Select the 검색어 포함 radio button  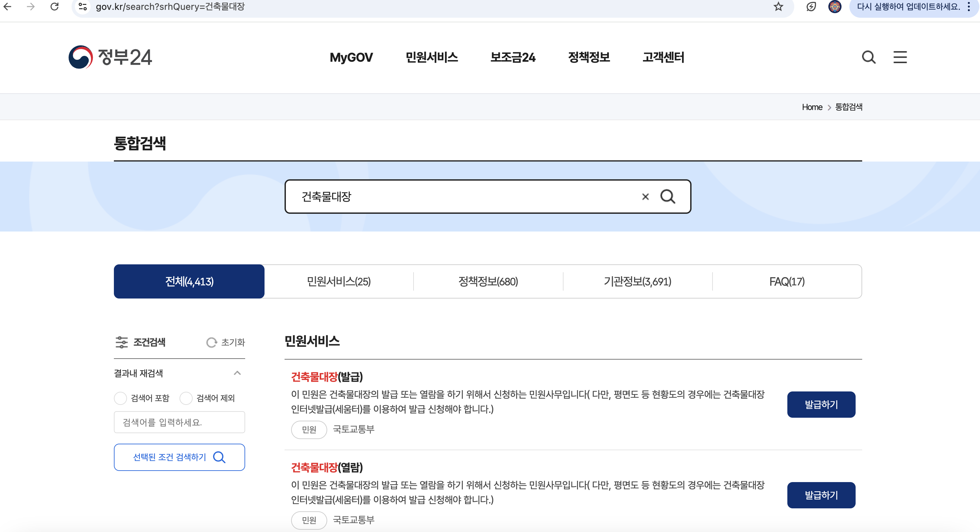pos(120,398)
